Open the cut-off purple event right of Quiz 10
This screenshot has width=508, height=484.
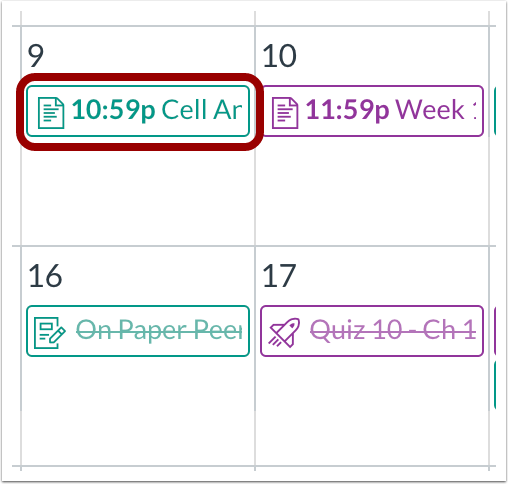(495, 331)
